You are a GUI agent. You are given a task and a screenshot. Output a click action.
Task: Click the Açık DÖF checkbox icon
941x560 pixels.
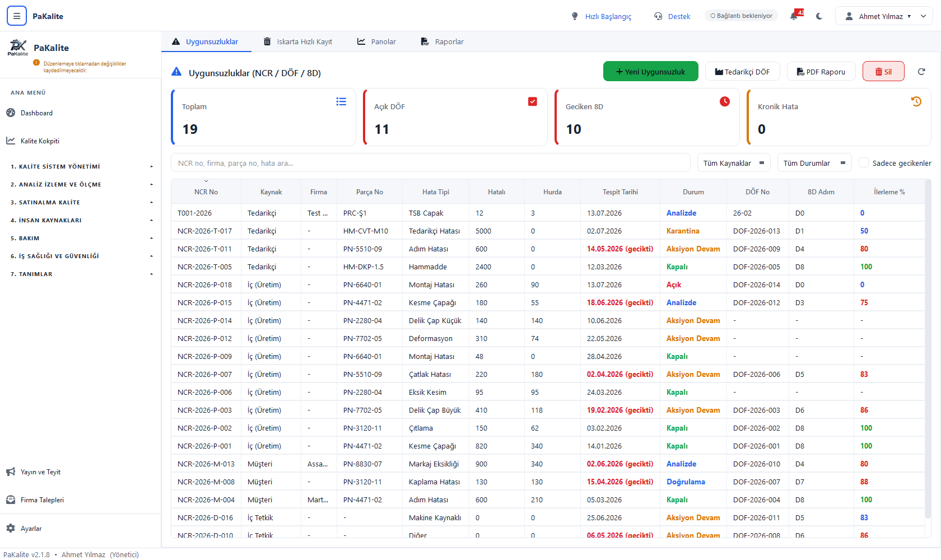point(533,101)
